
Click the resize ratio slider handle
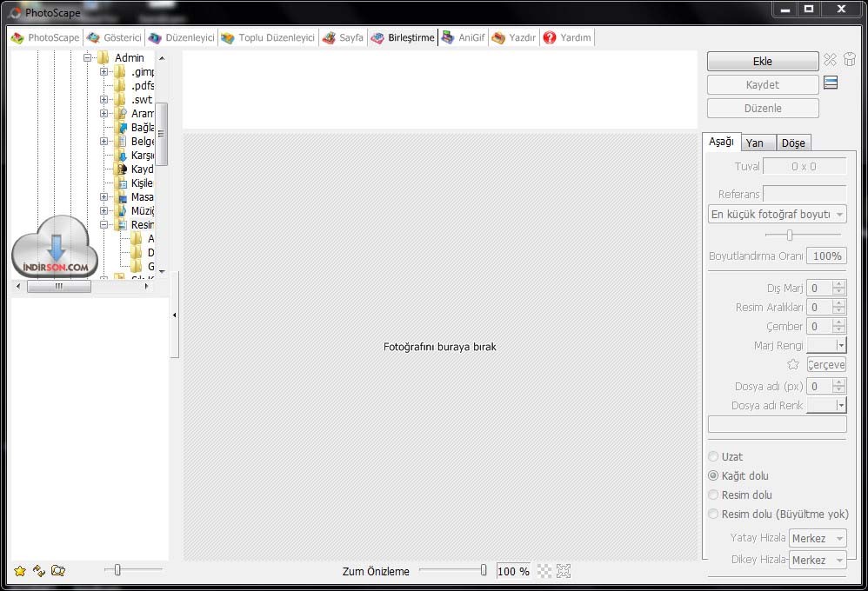790,236
